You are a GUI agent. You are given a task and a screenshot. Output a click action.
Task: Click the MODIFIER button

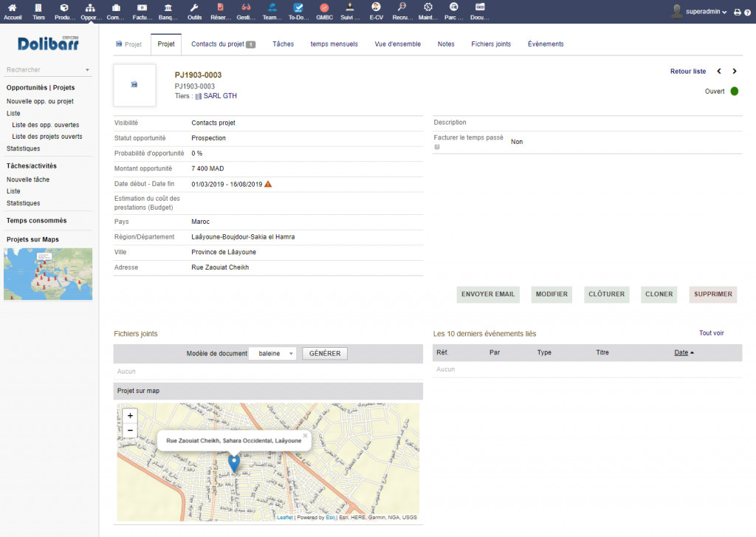551,294
